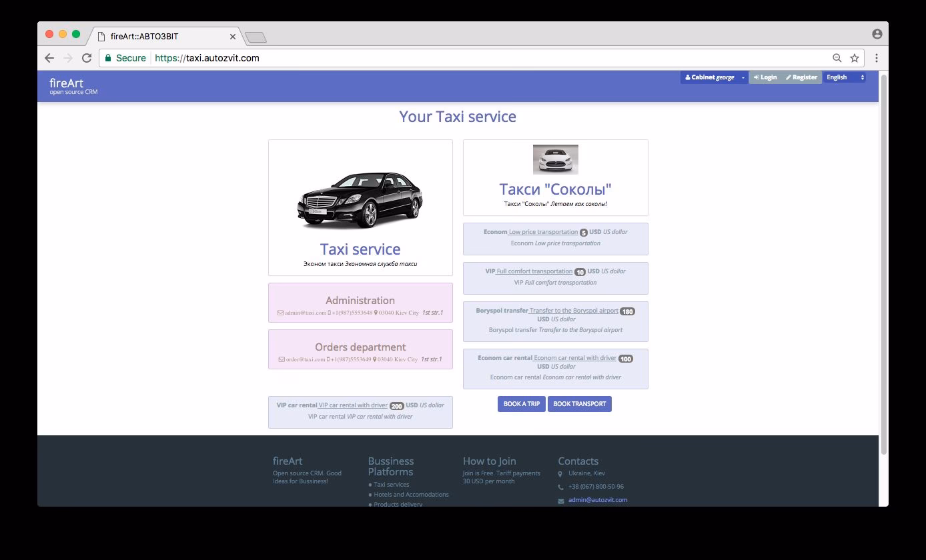Open the Chrome three-dot menu

point(877,58)
